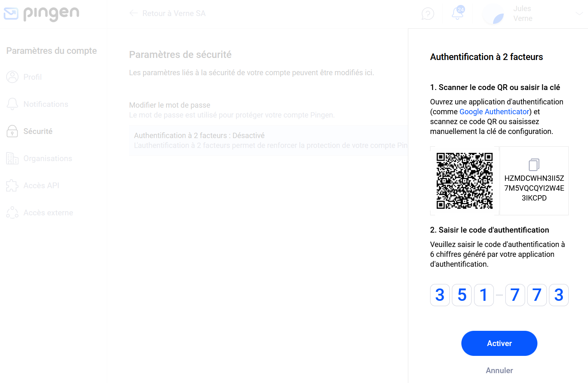Click the Accès externe nodes icon

click(x=12, y=212)
